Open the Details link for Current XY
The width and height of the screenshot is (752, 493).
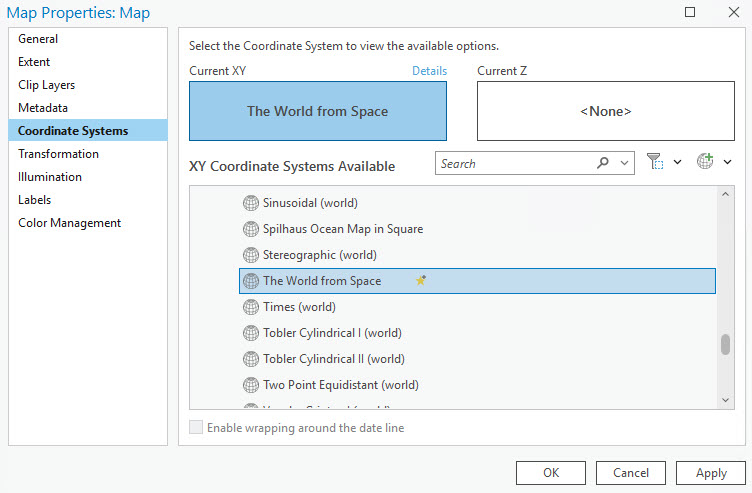tap(429, 71)
